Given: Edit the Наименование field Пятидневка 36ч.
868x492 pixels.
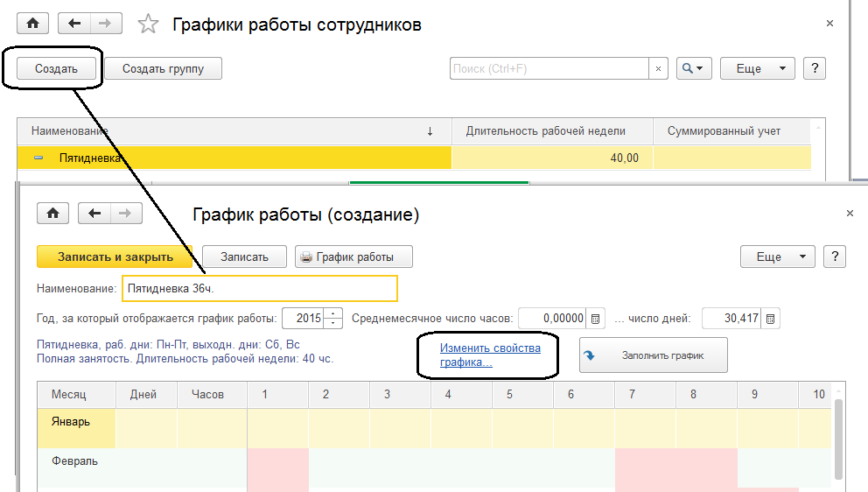Looking at the screenshot, I should [x=260, y=289].
